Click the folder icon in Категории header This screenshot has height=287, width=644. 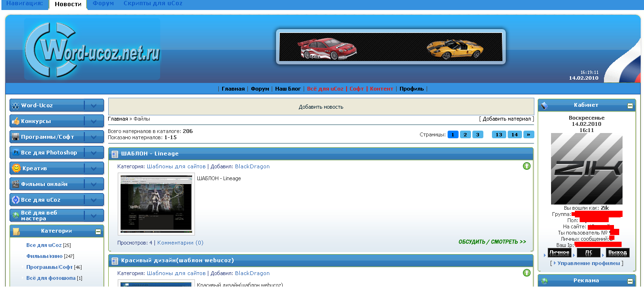pos(16,232)
